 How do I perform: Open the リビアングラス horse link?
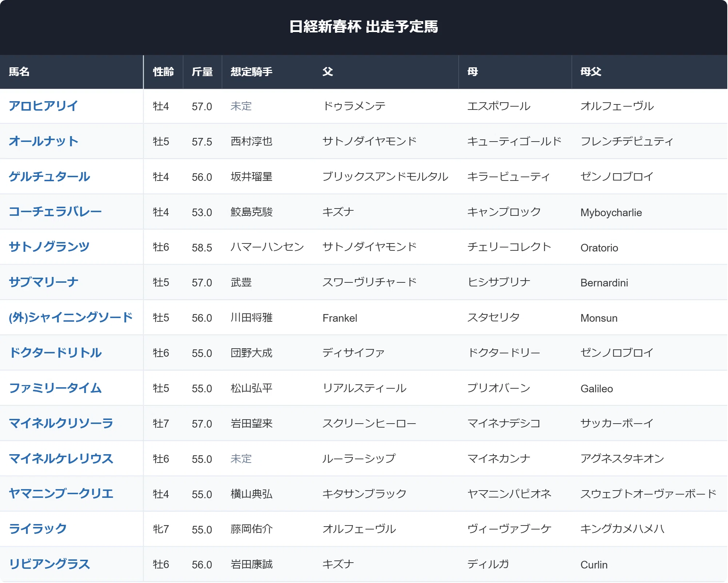click(49, 564)
